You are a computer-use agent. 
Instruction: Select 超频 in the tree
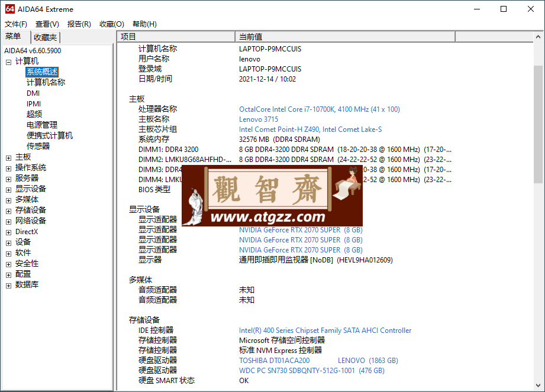[34, 114]
